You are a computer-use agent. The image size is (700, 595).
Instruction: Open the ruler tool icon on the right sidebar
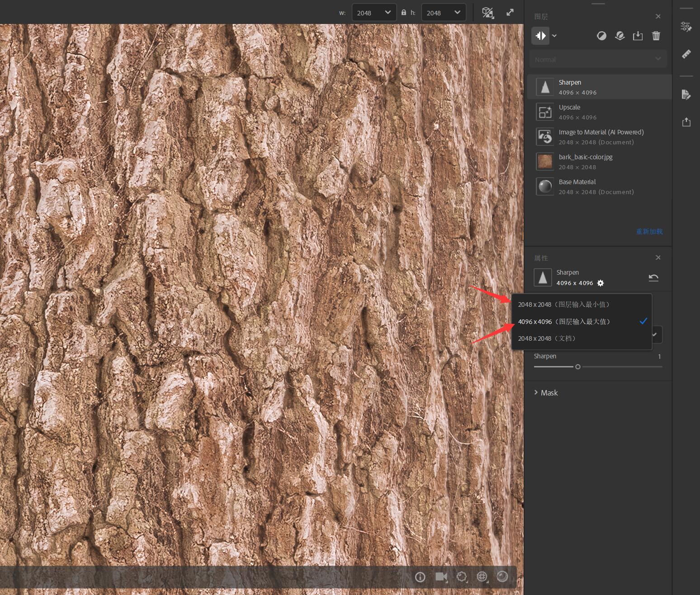pyautogui.click(x=686, y=54)
